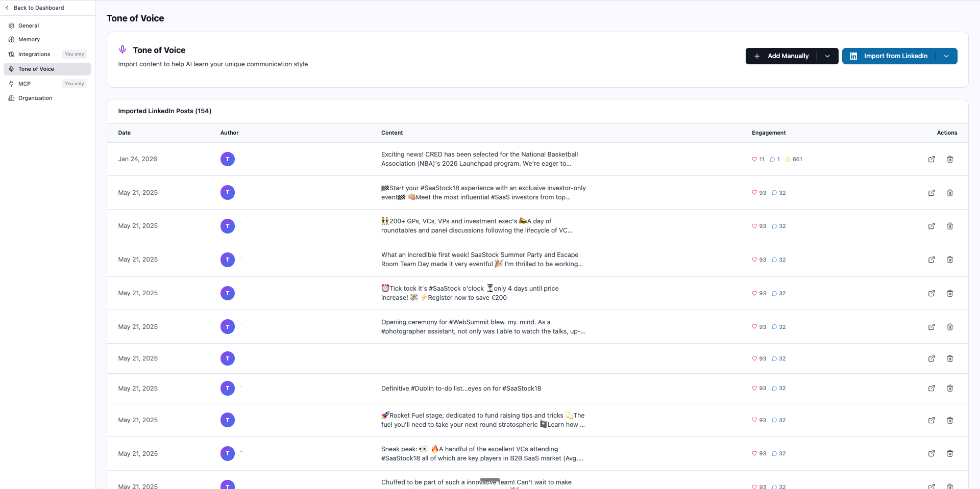This screenshot has width=980, height=489.
Task: Open external link for Jan 24, 2026 post
Action: [932, 159]
